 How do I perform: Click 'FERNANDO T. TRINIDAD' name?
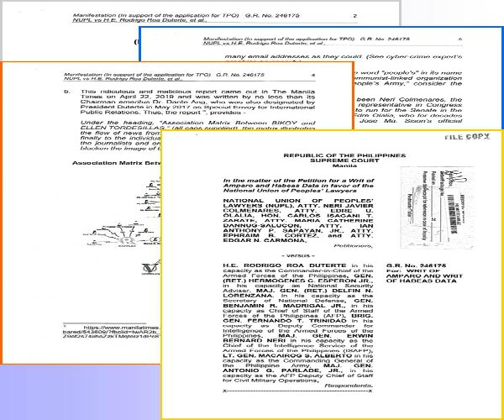(x=297, y=321)
